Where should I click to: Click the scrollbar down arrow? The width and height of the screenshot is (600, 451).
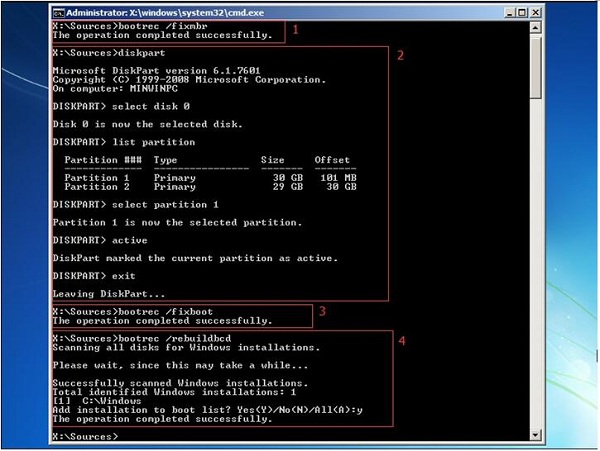pyautogui.click(x=535, y=435)
